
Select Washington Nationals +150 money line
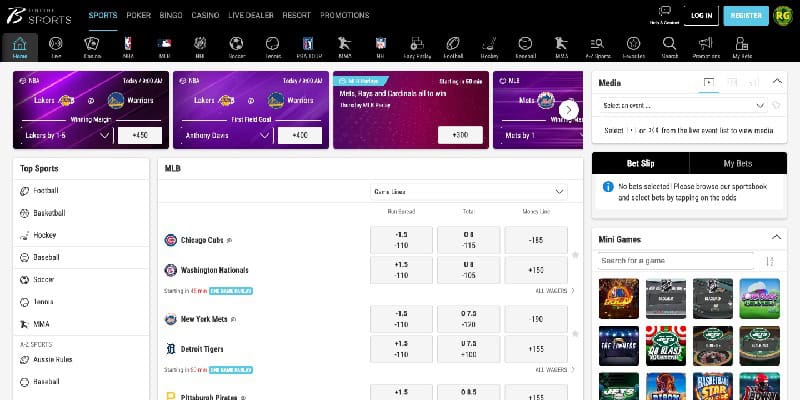(536, 270)
